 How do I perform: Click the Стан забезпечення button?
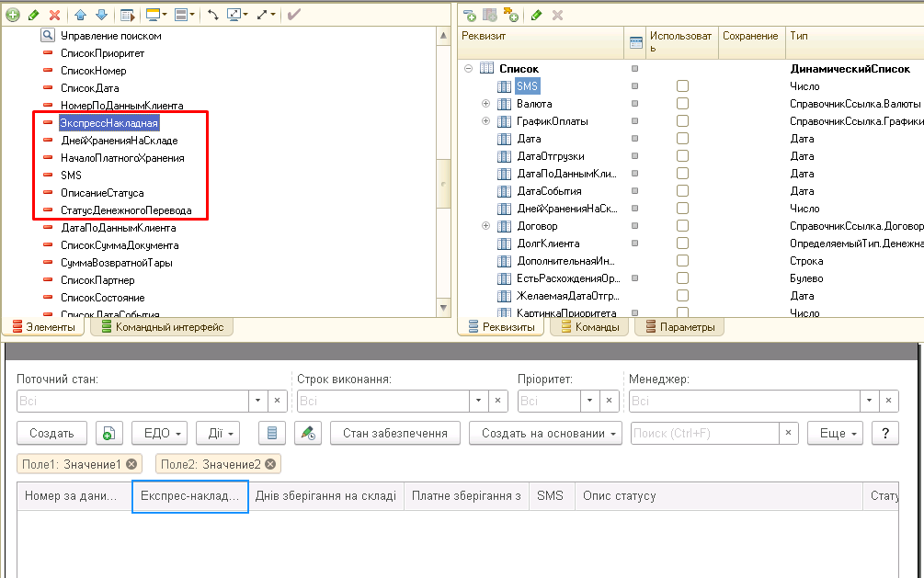[394, 434]
